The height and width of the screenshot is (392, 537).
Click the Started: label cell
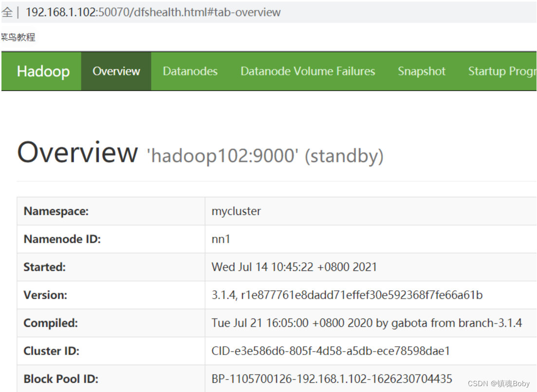(x=111, y=267)
